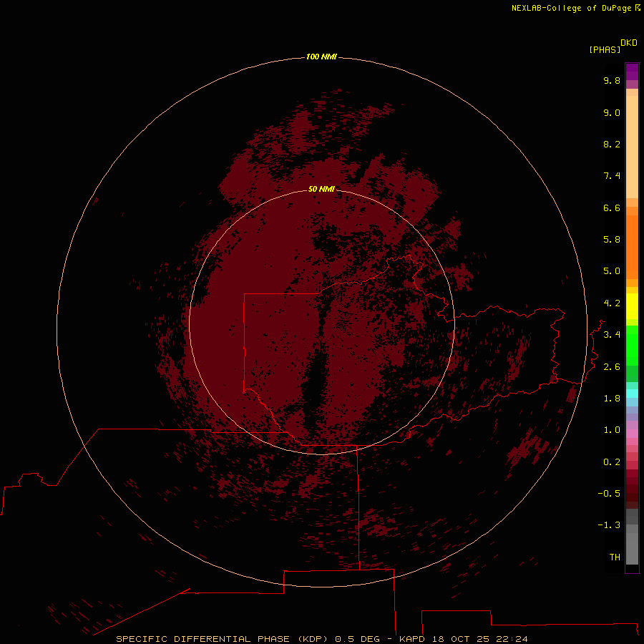This screenshot has height=644, width=644.
Task: Click the 1.0 color scale value
Action: tap(612, 430)
